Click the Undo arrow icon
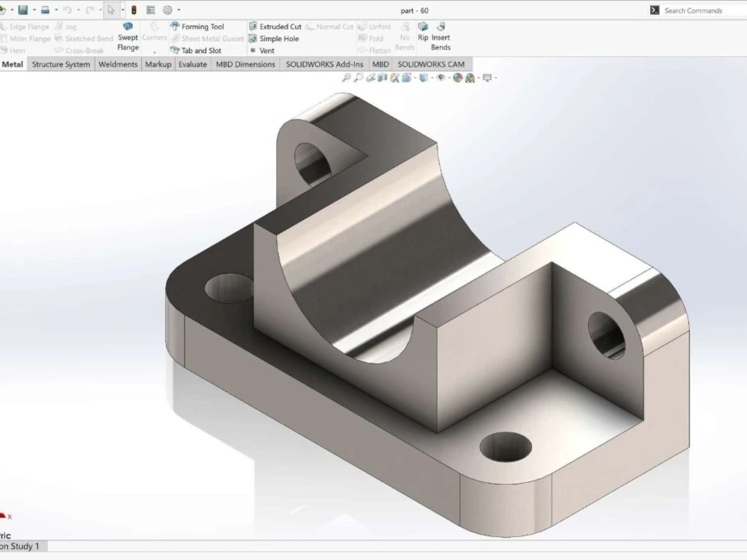This screenshot has height=560, width=747. (x=67, y=10)
